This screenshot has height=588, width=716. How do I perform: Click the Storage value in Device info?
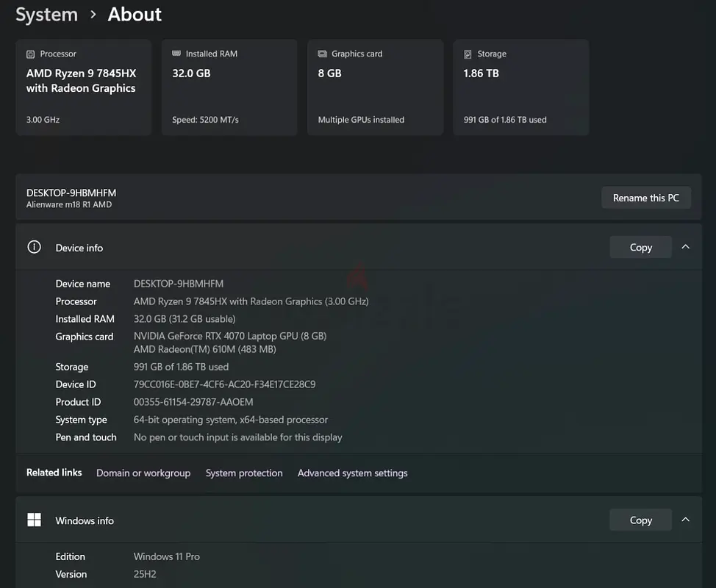coord(181,367)
